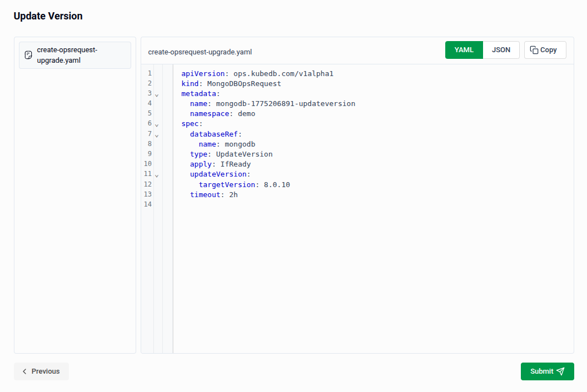Collapse the metadata block in the editor
The width and height of the screenshot is (587, 392).
coord(156,96)
